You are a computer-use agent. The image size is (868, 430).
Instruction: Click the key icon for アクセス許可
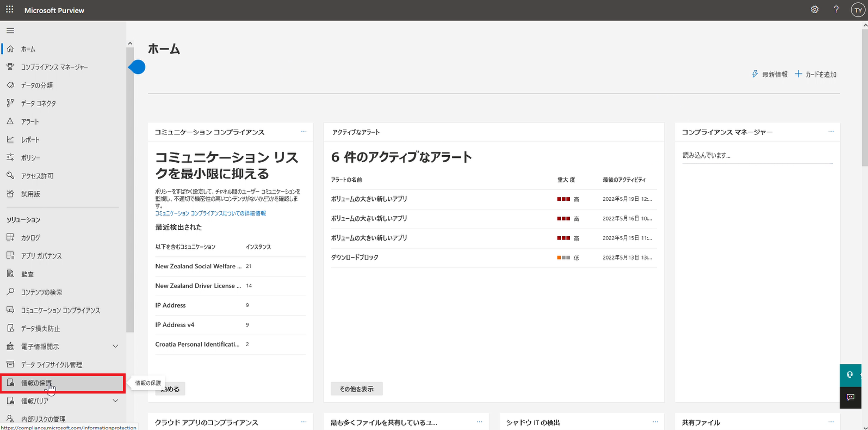coord(10,176)
